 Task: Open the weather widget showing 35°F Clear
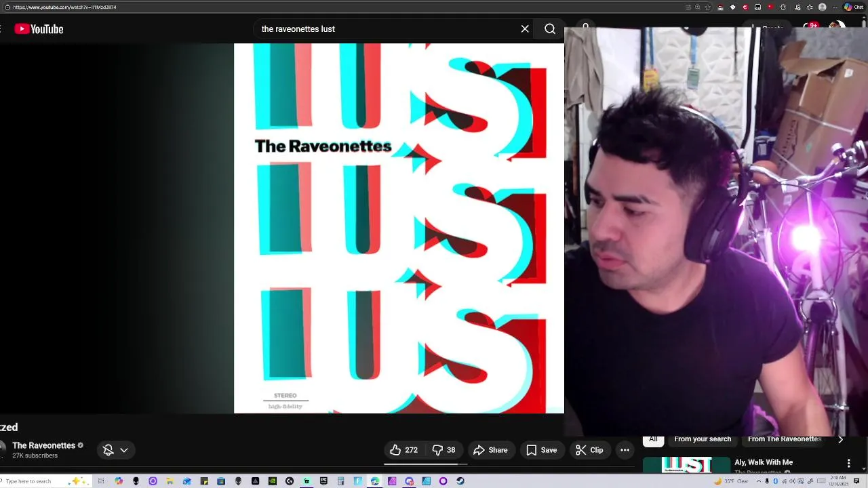point(731,481)
